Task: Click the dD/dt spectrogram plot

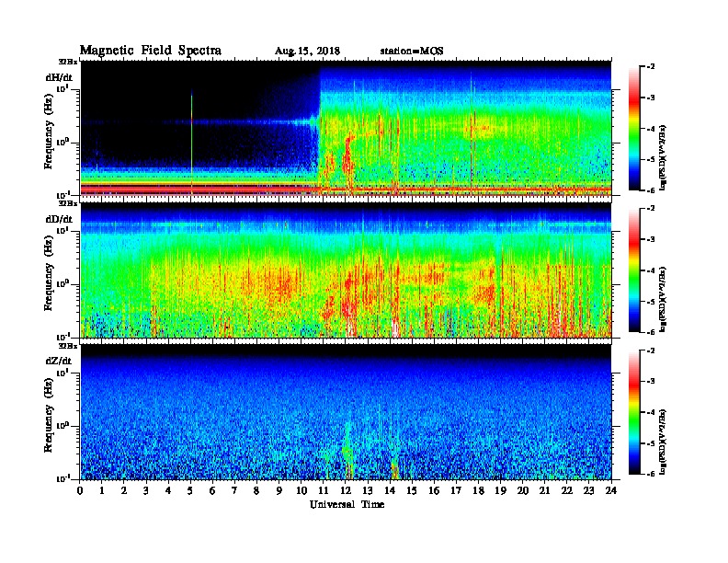Action: click(x=346, y=270)
